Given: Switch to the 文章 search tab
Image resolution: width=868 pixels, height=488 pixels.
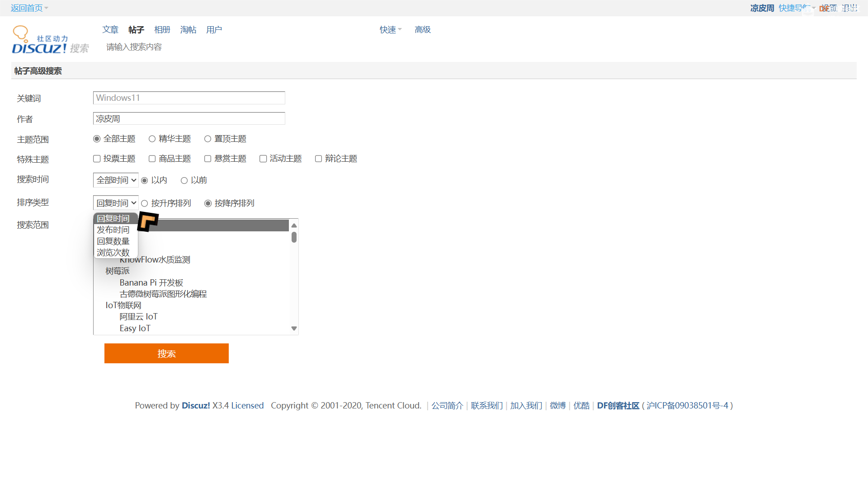Looking at the screenshot, I should pos(110,30).
